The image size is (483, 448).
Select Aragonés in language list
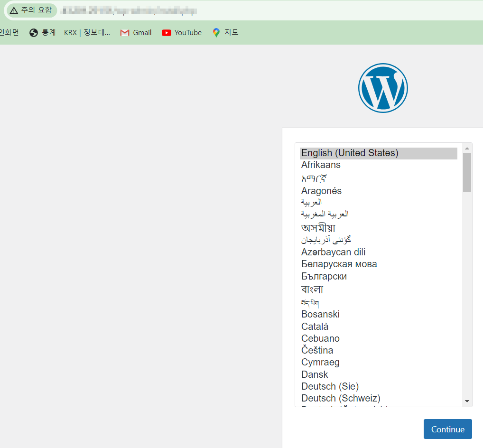point(378,191)
